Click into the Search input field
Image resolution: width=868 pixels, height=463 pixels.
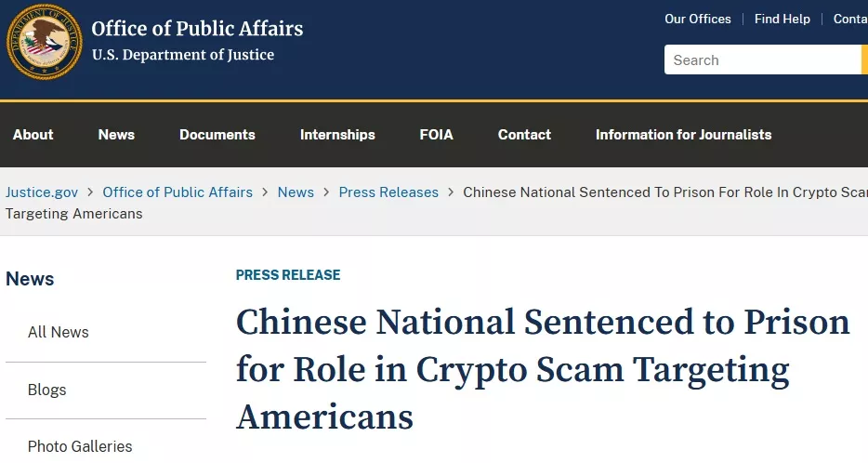point(762,60)
